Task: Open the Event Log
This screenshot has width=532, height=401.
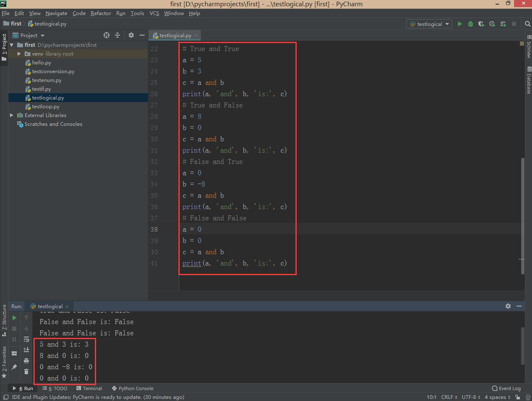Action: [507, 388]
